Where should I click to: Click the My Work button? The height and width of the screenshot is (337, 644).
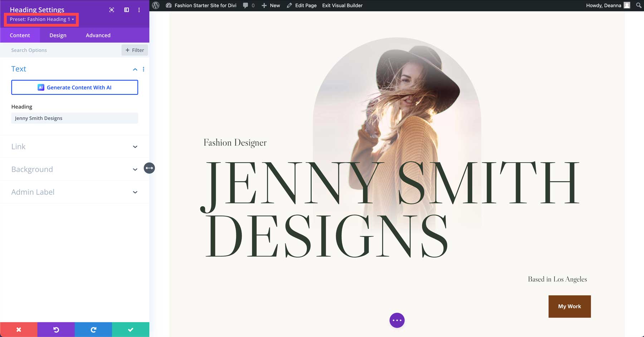point(569,306)
